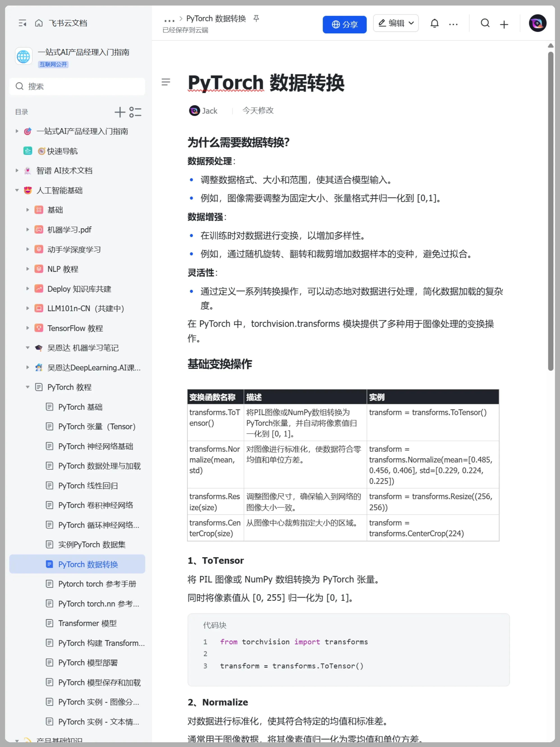Open the more options ellipsis near bell
The width and height of the screenshot is (560, 747).
[x=453, y=24]
